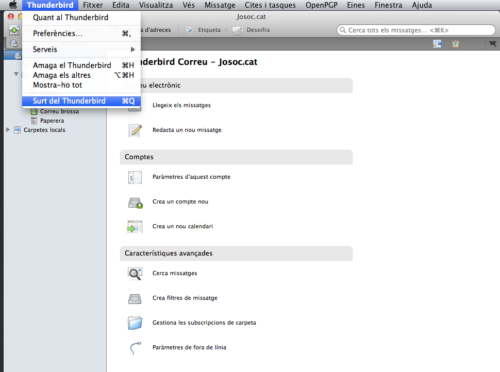Open the Missatge menu

(x=220, y=5)
